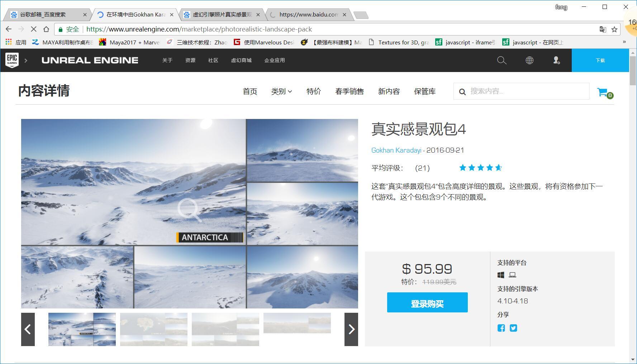Click the 下载 download button
The image size is (637, 364).
click(600, 60)
